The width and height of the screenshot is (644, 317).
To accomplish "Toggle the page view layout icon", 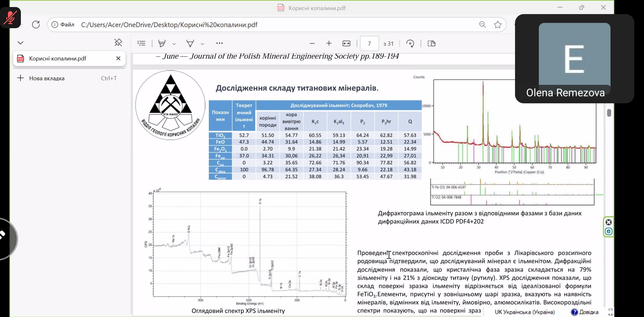I will (x=431, y=43).
